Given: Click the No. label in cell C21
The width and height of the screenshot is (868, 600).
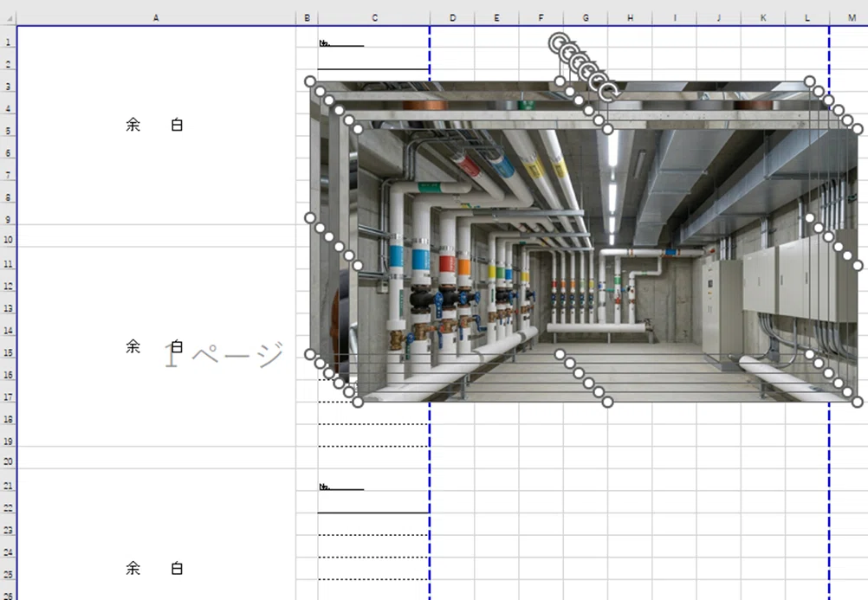Looking at the screenshot, I should coord(325,487).
